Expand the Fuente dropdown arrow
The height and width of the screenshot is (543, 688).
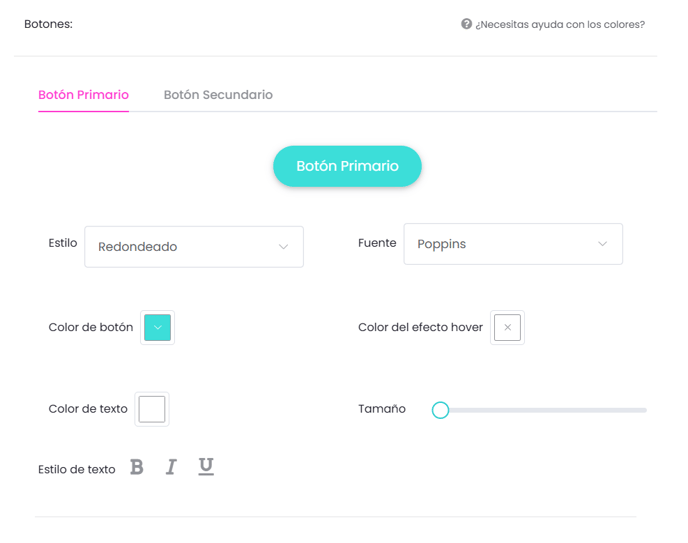(x=602, y=244)
